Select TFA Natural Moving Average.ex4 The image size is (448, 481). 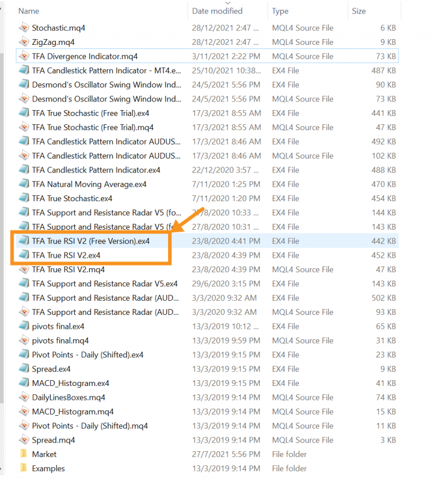click(x=89, y=184)
